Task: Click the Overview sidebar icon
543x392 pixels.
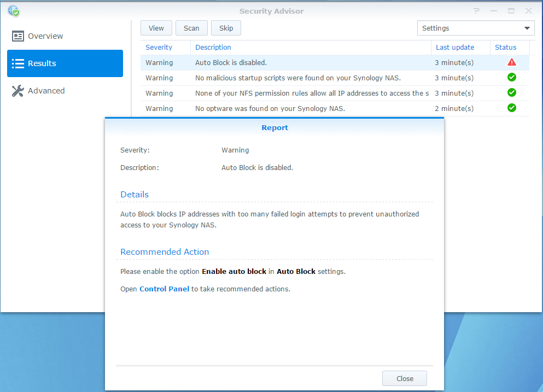Action: point(17,36)
